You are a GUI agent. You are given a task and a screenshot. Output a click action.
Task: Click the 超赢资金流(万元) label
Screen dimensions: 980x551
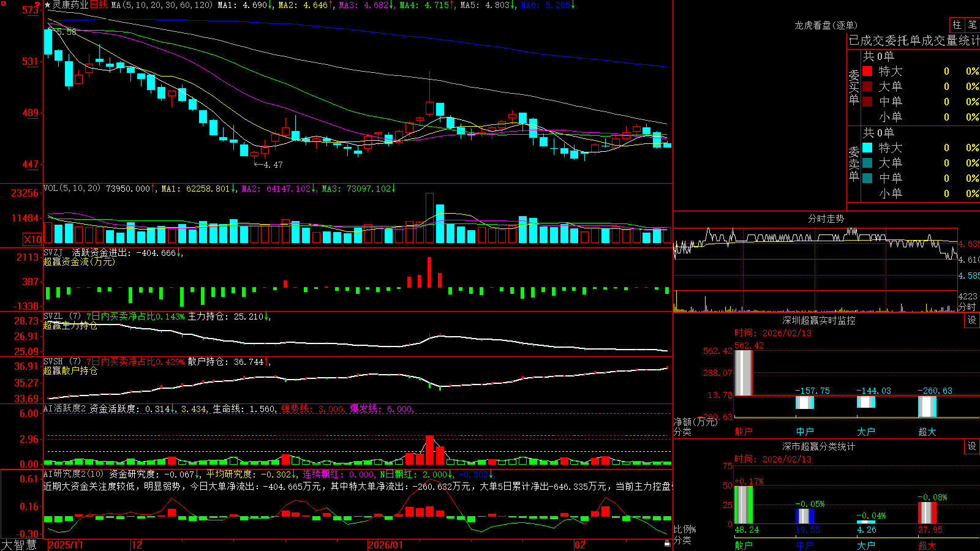pyautogui.click(x=79, y=261)
